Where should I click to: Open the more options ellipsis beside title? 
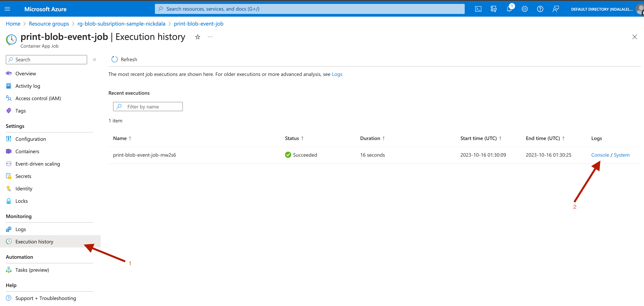tap(210, 37)
